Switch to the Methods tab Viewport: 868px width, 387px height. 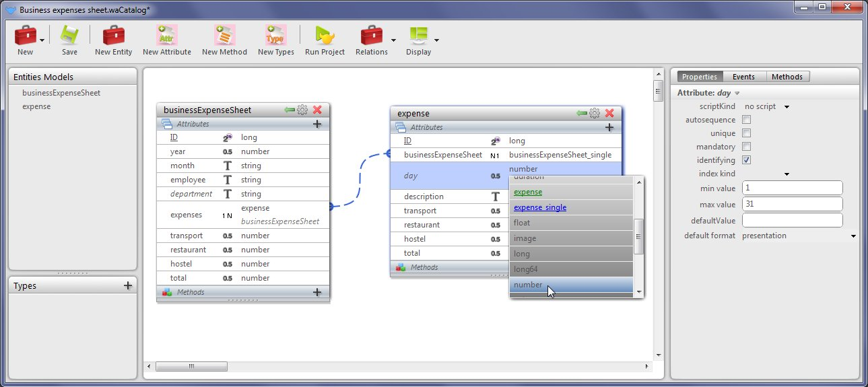787,77
